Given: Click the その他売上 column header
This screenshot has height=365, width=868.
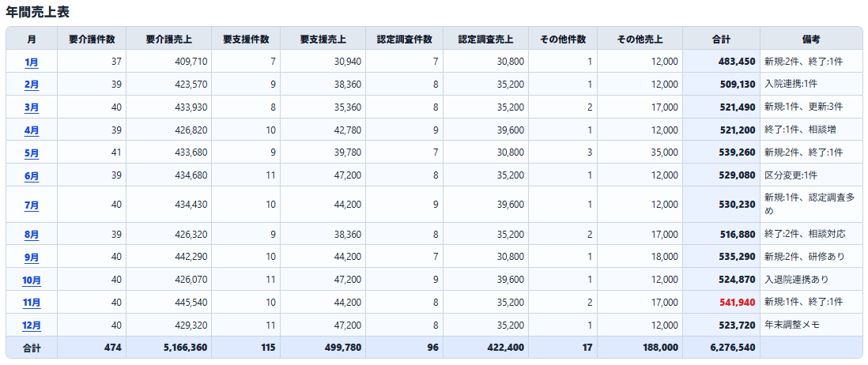Looking at the screenshot, I should pyautogui.click(x=640, y=40).
